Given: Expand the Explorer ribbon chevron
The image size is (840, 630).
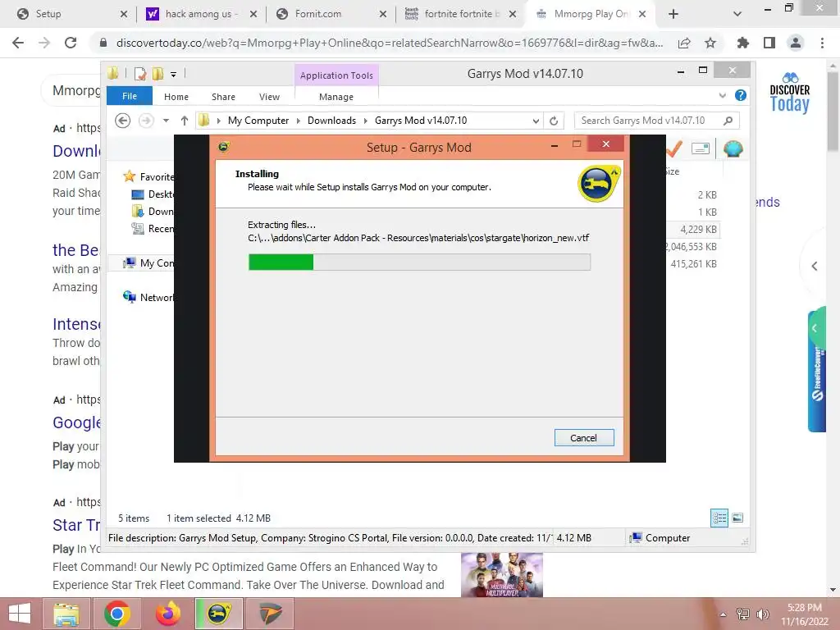Looking at the screenshot, I should [722, 95].
